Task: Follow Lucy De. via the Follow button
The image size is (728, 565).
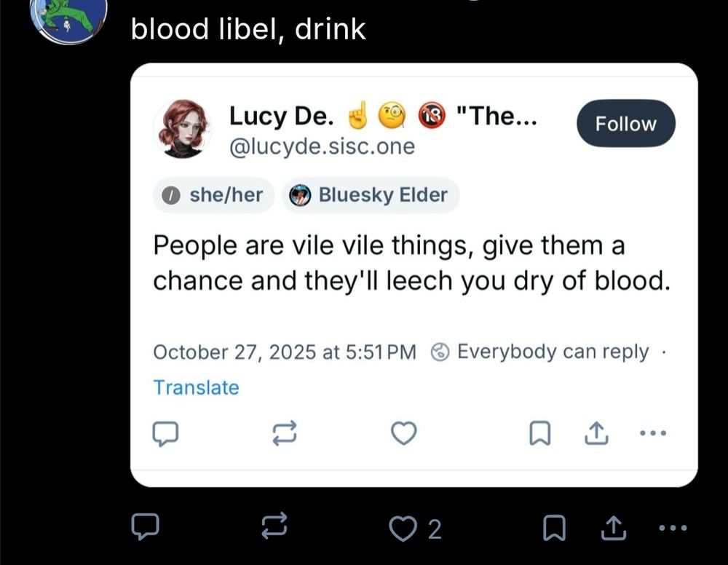Action: coord(625,123)
